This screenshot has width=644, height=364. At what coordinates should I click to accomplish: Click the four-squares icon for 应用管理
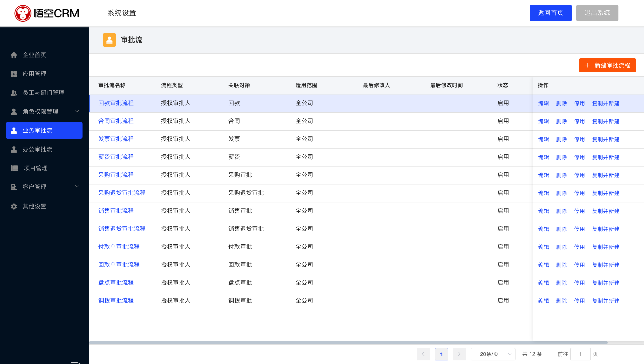click(14, 74)
